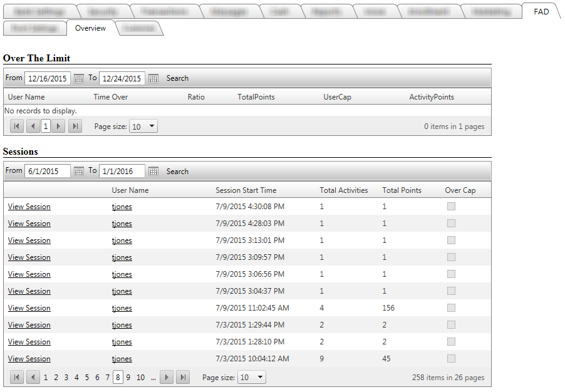Open calendar picker for Sessions From date

[x=79, y=172]
